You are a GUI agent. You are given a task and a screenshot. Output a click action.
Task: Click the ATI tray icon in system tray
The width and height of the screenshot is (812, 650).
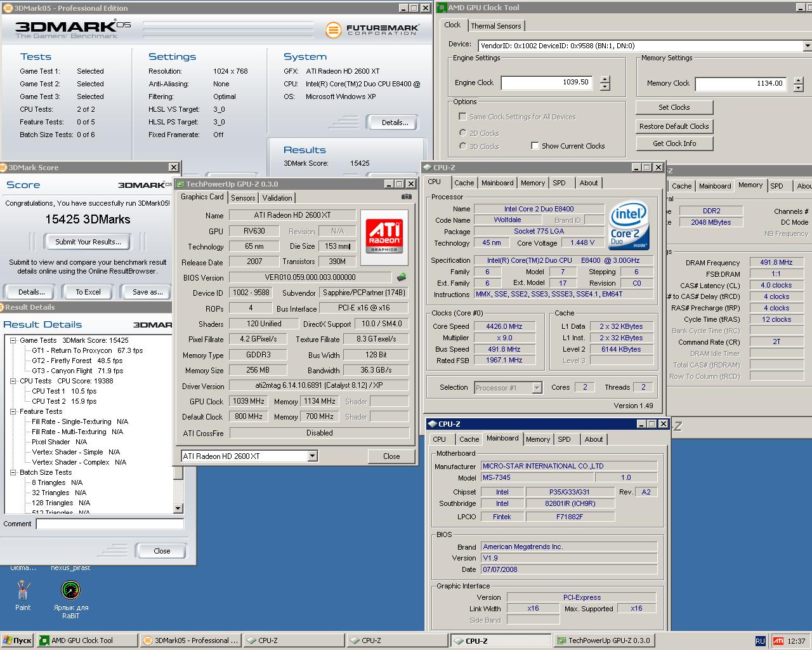(778, 641)
